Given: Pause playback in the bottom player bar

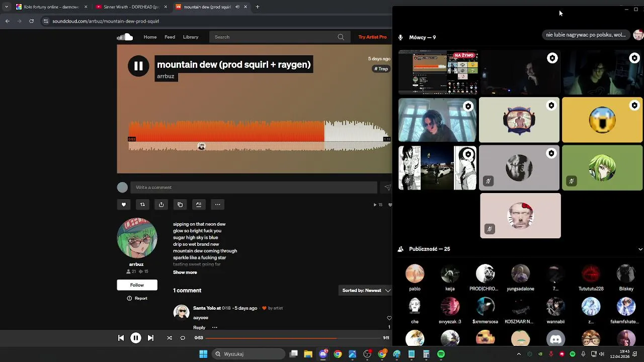Looking at the screenshot, I should [x=136, y=338].
